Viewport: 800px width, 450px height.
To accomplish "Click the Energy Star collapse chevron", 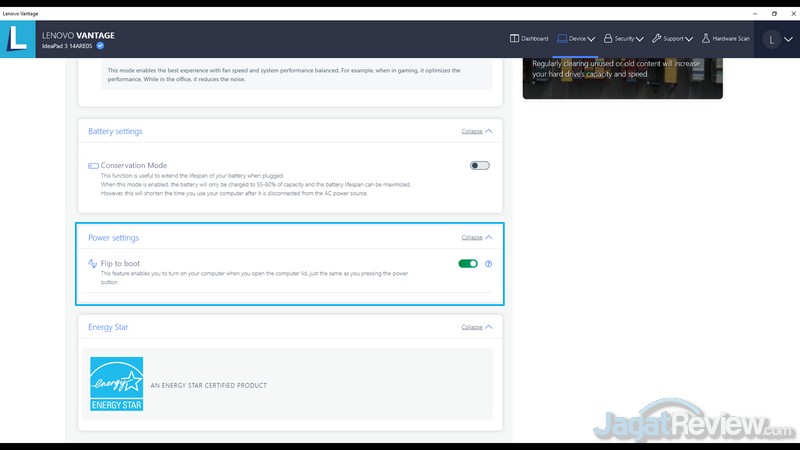I will (489, 327).
